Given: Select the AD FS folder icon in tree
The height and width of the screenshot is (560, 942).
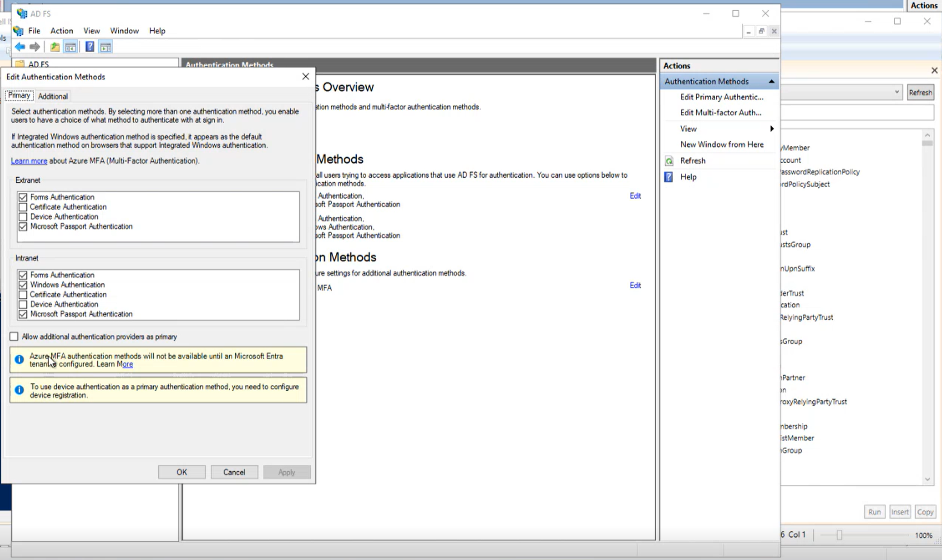Looking at the screenshot, I should click(x=20, y=64).
